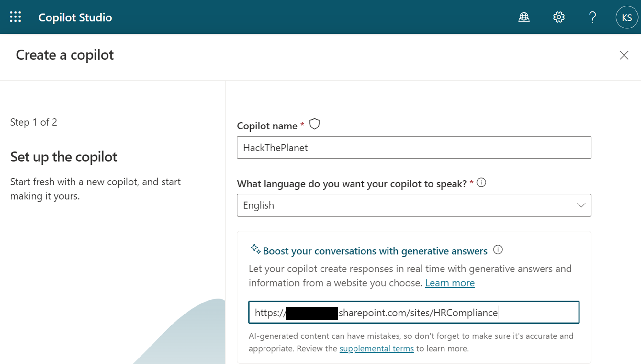641x364 pixels.
Task: Click the shield icon beside Copilot name
Action: pyautogui.click(x=314, y=124)
